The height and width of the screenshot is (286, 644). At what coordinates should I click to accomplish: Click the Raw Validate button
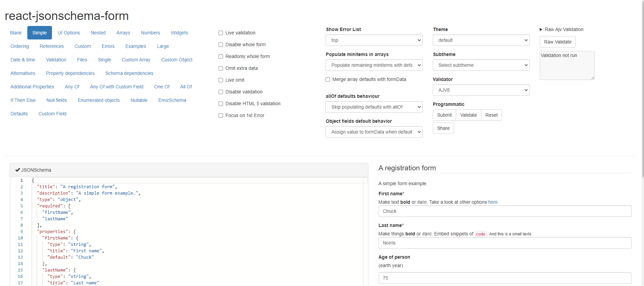pyautogui.click(x=558, y=42)
